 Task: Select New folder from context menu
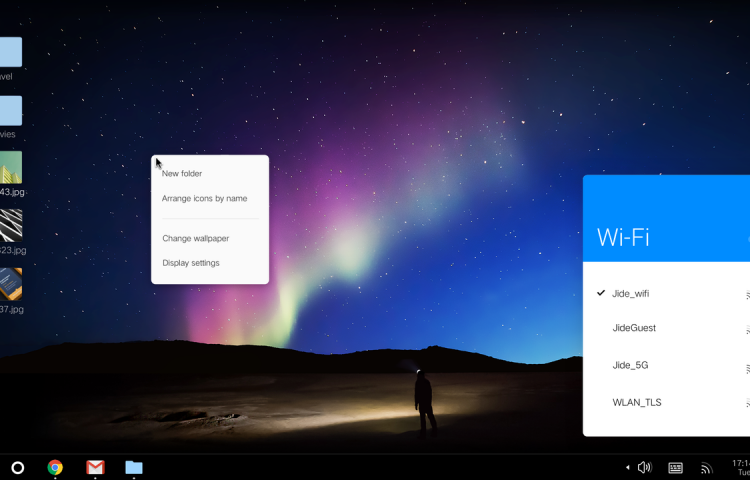182,174
